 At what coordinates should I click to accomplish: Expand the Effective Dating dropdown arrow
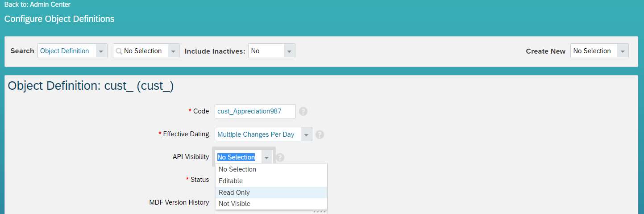[306, 134]
